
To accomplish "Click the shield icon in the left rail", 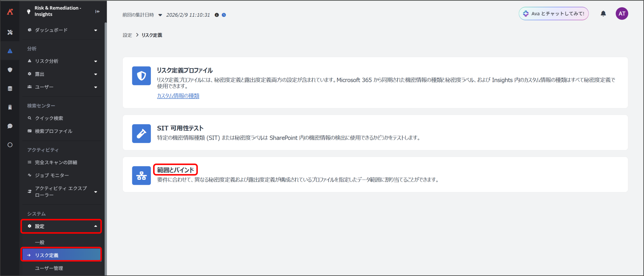I will 10,70.
